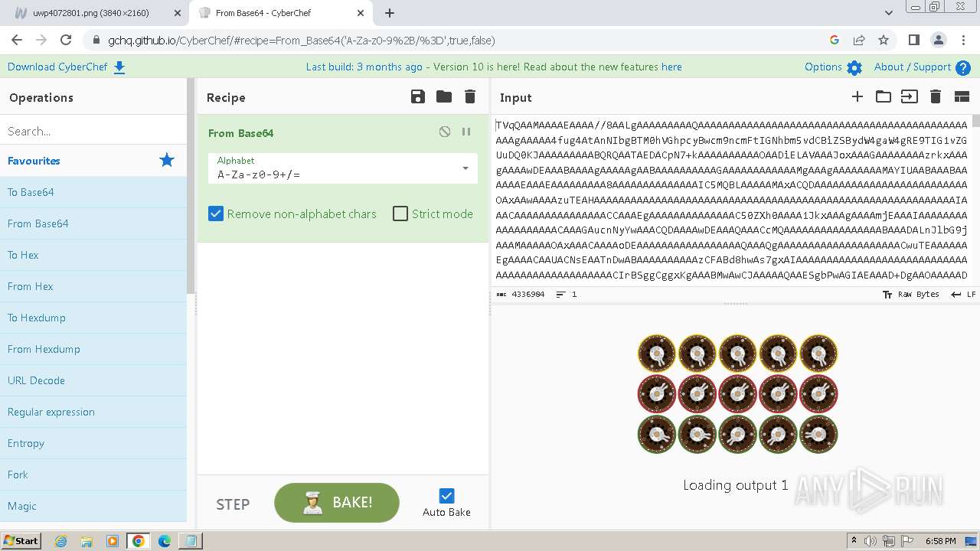The width and height of the screenshot is (980, 551).
Task: Open folder as input icon
Action: (x=884, y=96)
